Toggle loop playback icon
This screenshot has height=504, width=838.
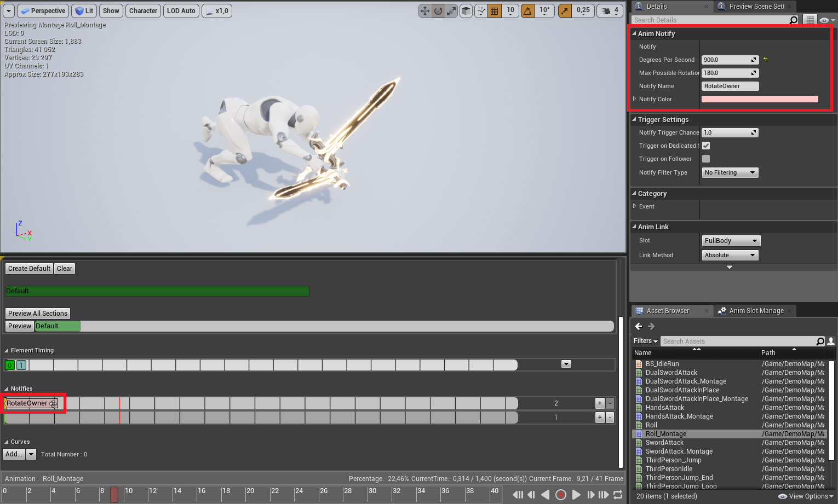pyautogui.click(x=618, y=495)
